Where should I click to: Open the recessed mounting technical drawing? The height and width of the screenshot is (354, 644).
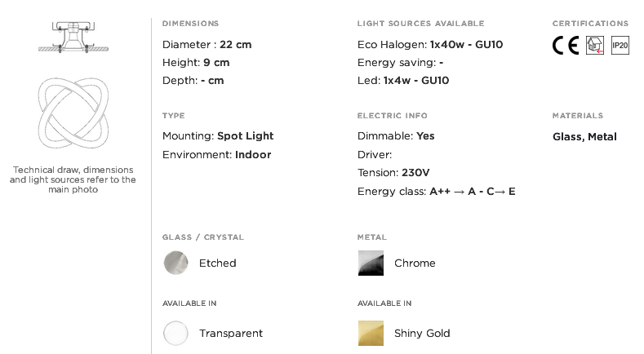tap(73, 38)
